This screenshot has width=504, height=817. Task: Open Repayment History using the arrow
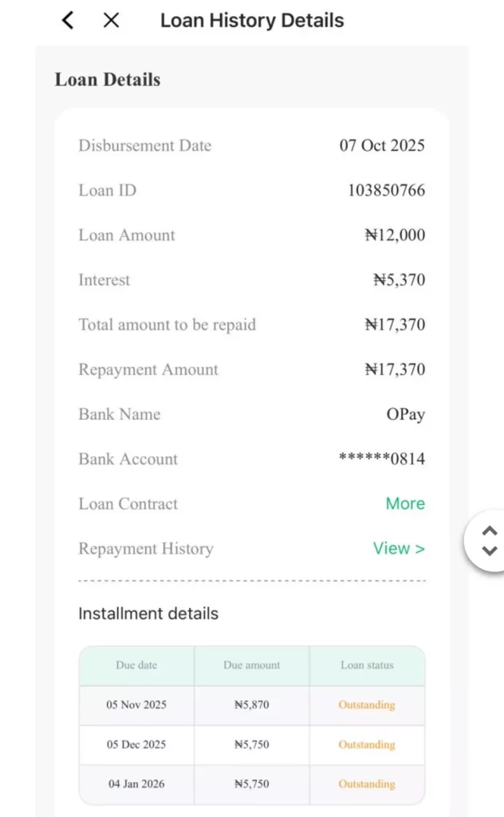pos(399,548)
